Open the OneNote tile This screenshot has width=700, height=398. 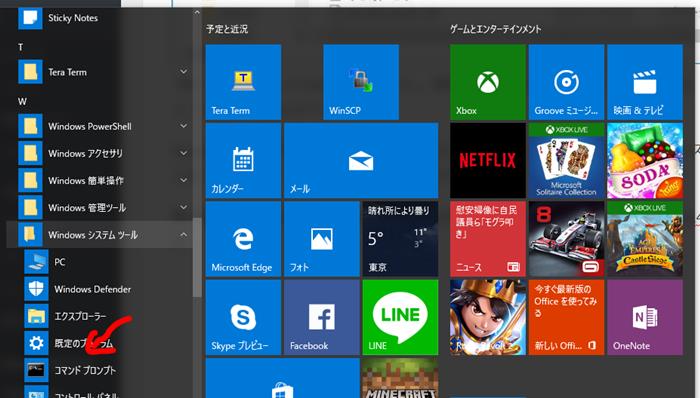coord(645,318)
